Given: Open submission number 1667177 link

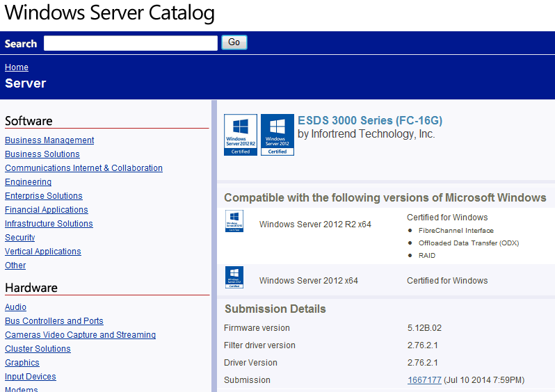Looking at the screenshot, I should click(424, 380).
